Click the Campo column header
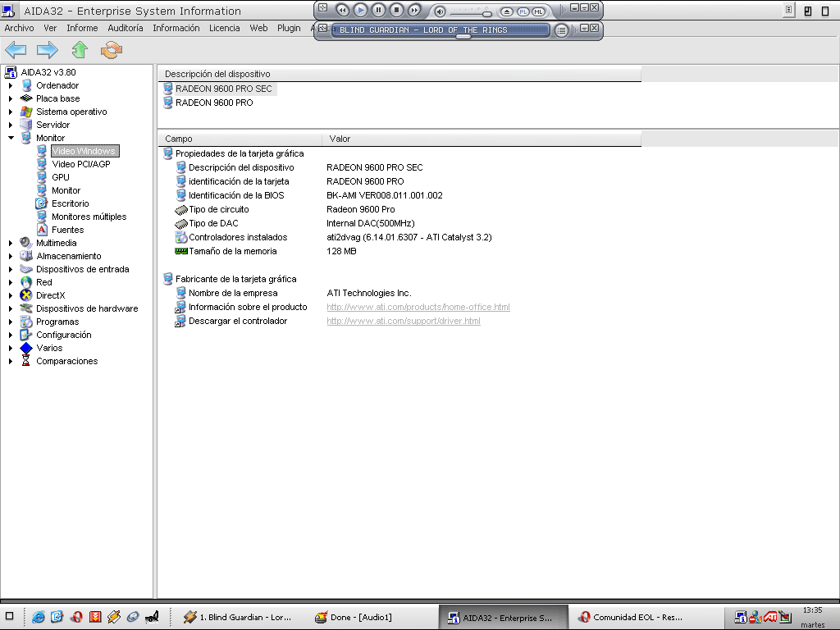This screenshot has height=630, width=840. (x=240, y=139)
